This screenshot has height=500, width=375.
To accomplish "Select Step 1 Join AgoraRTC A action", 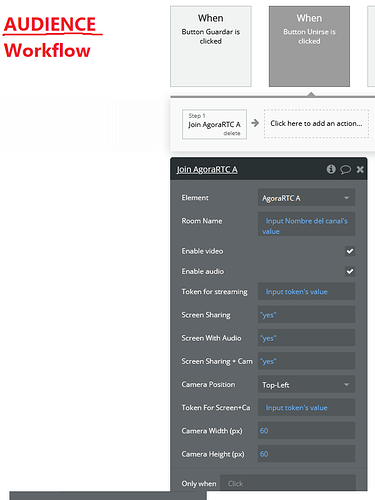I will pyautogui.click(x=214, y=124).
